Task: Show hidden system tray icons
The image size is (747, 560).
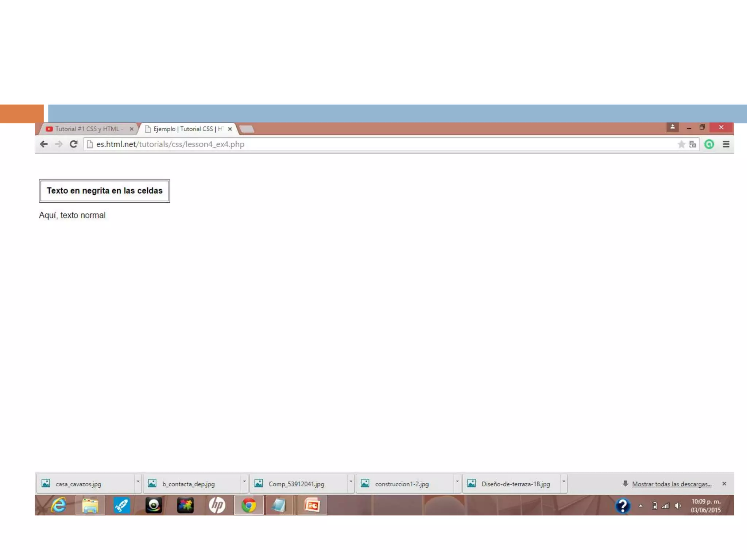Action: (640, 506)
